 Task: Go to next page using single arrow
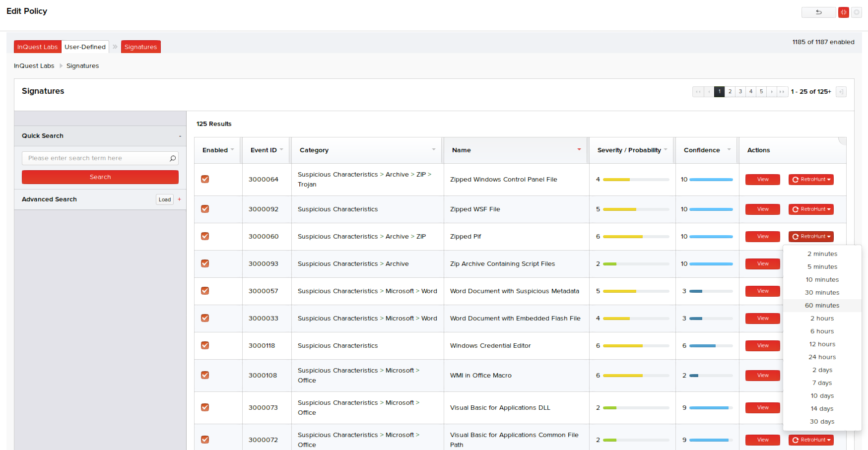coord(771,92)
